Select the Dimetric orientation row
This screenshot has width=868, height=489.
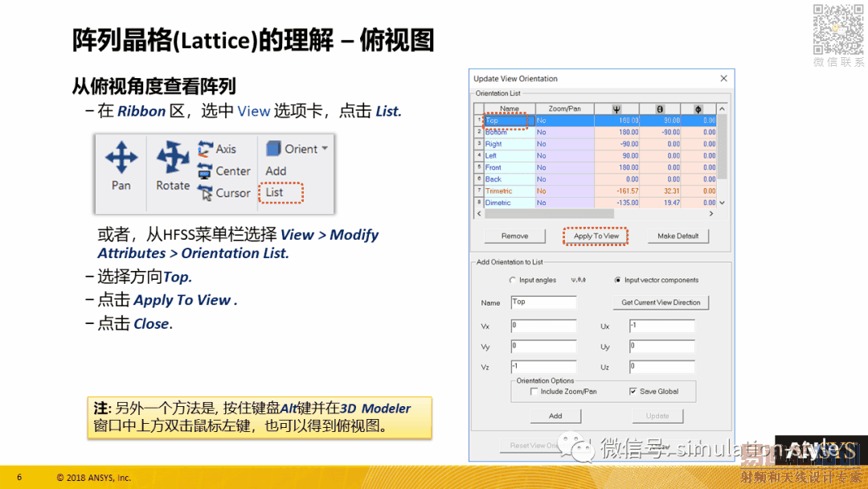tap(596, 203)
